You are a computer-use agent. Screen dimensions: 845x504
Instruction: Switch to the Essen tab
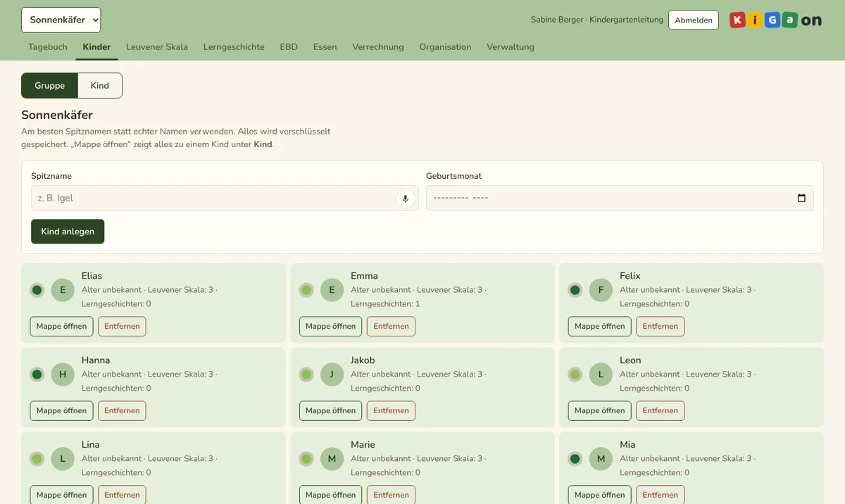pos(325,47)
